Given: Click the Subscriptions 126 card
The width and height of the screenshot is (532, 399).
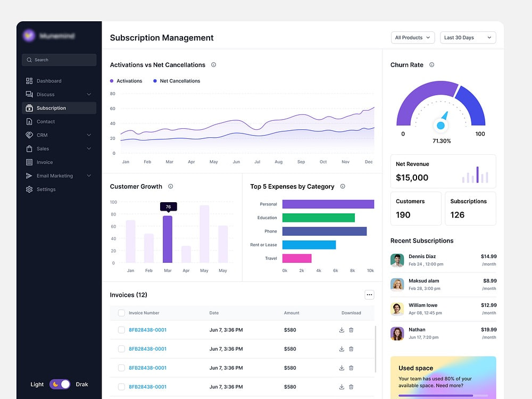Looking at the screenshot, I should [470, 209].
